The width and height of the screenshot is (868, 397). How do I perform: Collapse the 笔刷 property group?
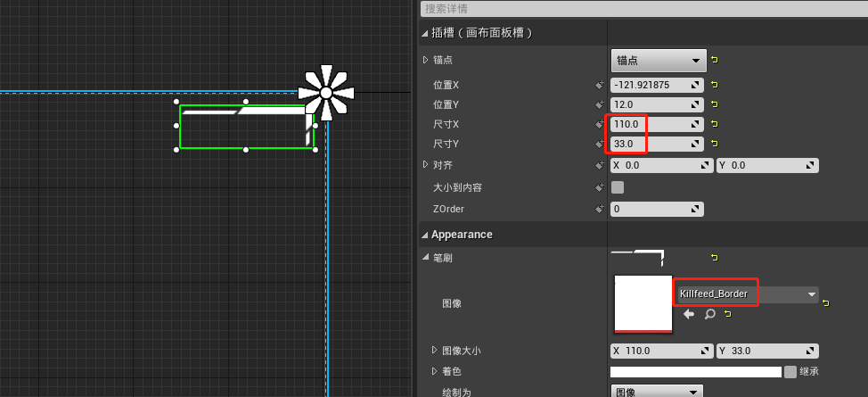425,257
